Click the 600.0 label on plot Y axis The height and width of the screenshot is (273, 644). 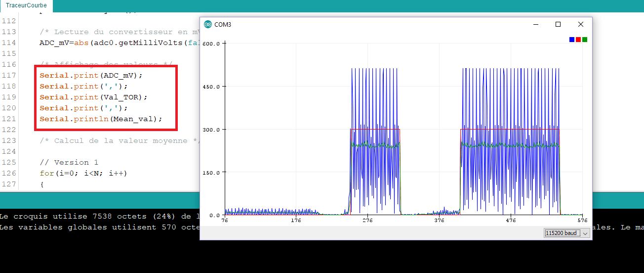[211, 44]
